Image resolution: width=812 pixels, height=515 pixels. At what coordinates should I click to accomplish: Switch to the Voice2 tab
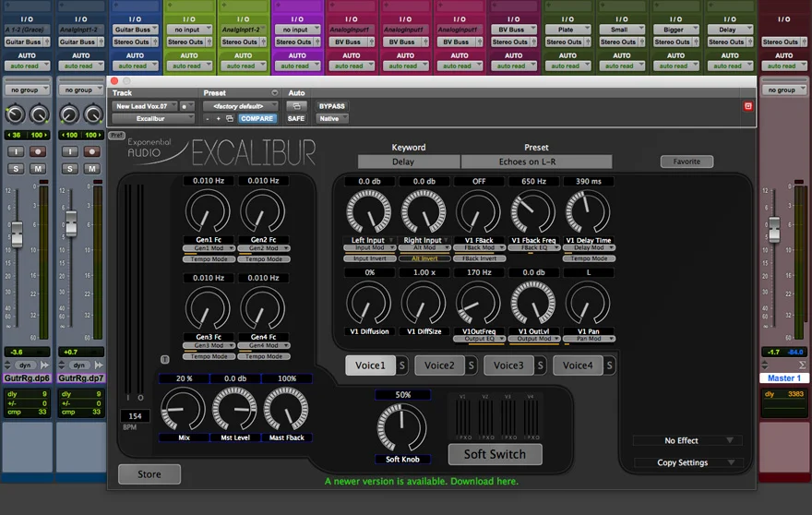tap(439, 365)
